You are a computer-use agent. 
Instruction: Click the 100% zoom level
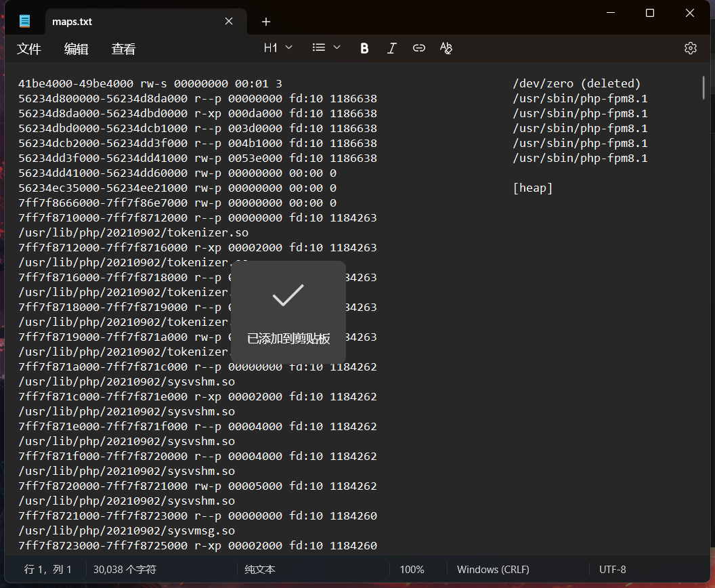point(412,569)
